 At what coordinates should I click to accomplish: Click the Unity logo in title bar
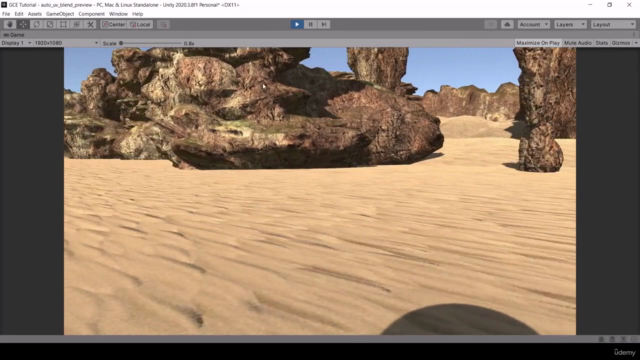click(4, 5)
